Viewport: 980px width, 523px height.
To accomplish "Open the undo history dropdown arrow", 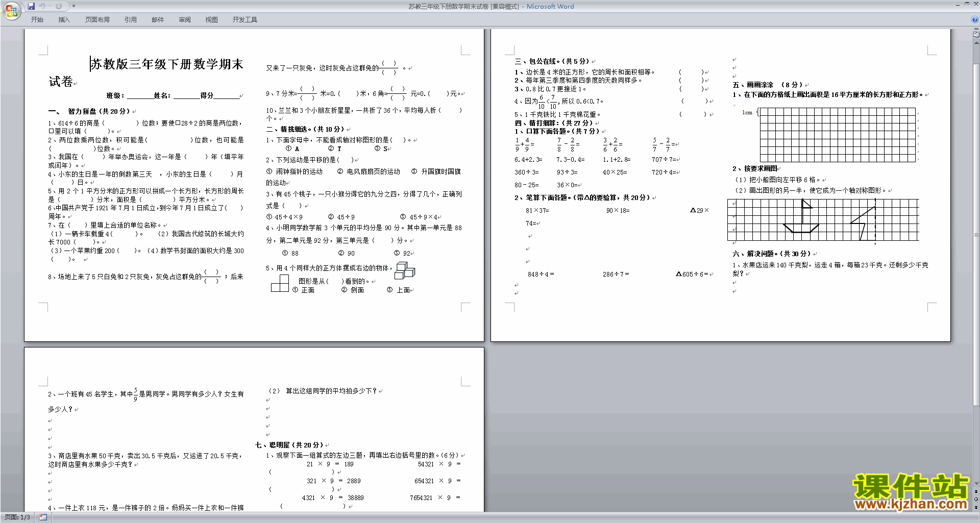I will (50, 6).
